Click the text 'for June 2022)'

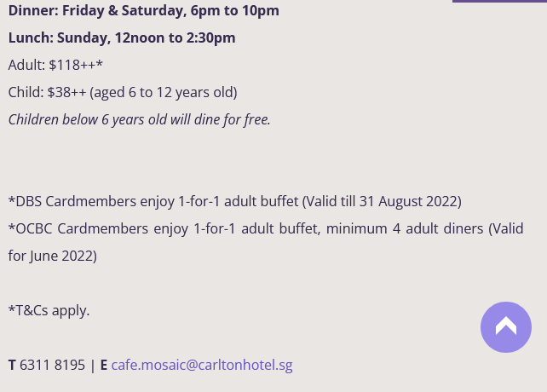click(53, 256)
